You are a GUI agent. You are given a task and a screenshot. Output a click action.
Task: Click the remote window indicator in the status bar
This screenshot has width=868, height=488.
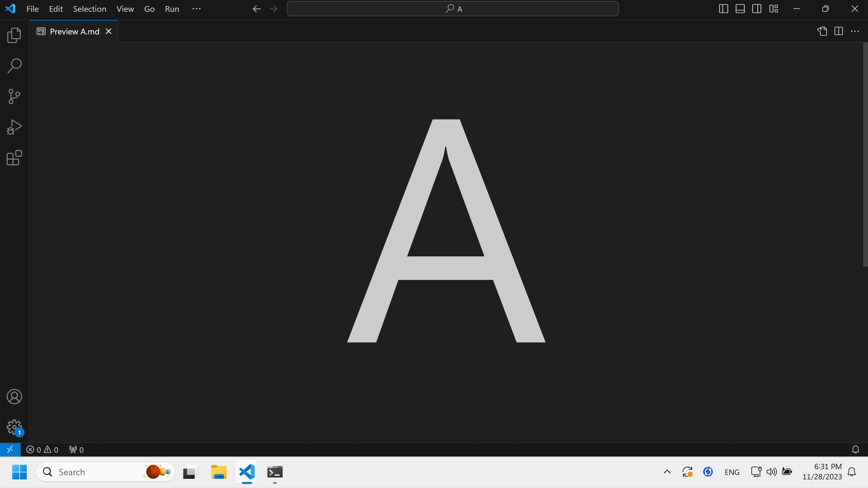[10, 449]
